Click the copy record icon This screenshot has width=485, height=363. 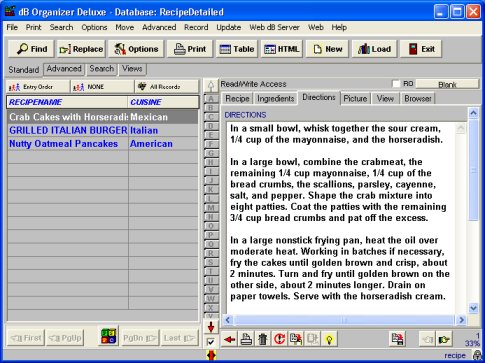pos(296,339)
